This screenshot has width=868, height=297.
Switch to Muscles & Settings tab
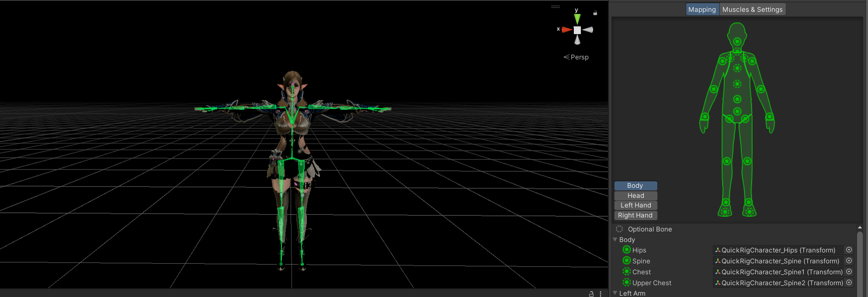[x=753, y=10]
